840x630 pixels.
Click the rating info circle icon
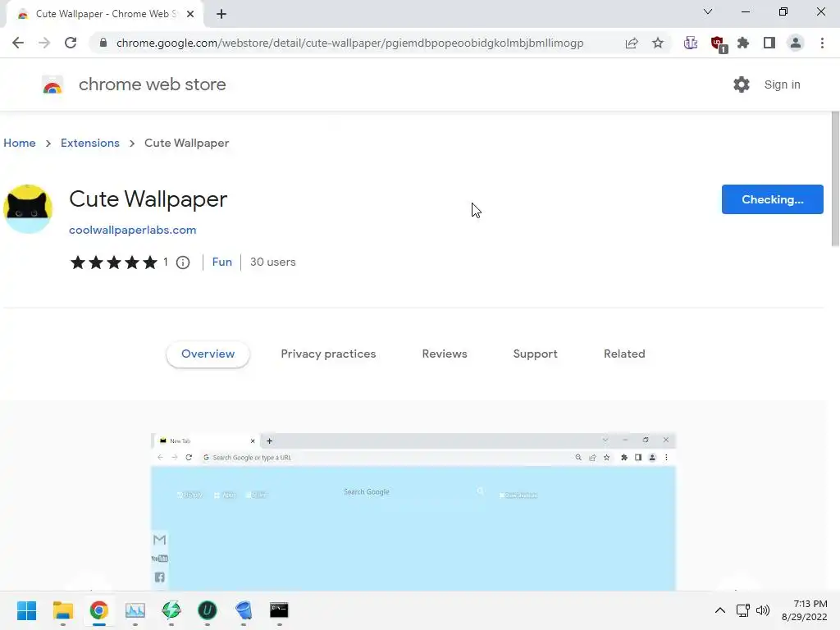[x=183, y=262]
